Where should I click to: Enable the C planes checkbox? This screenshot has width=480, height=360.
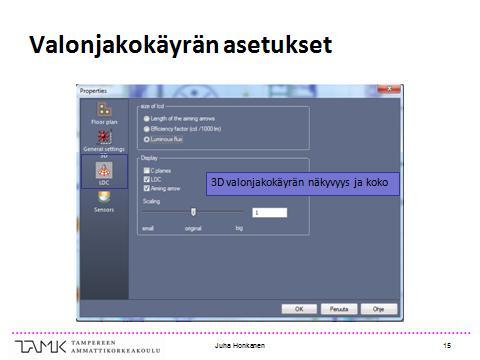pos(146,171)
